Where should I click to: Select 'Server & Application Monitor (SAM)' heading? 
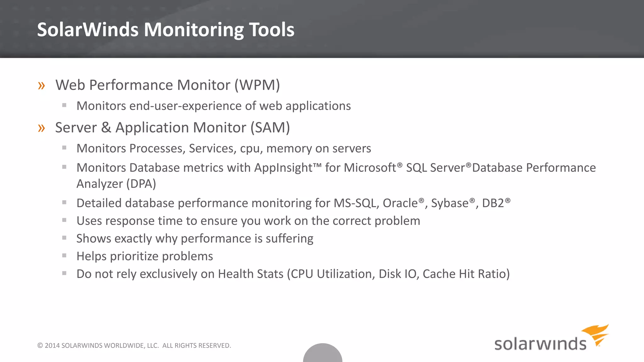[172, 127]
